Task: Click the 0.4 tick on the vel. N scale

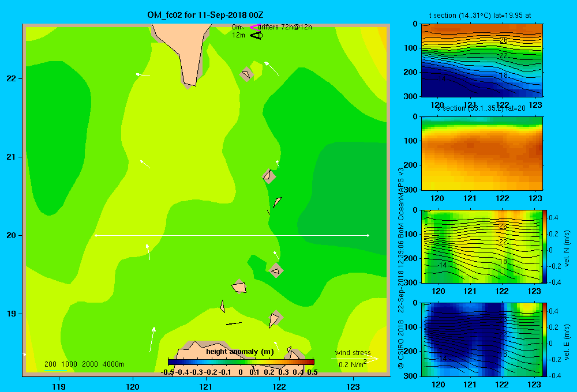Action: 553,218
